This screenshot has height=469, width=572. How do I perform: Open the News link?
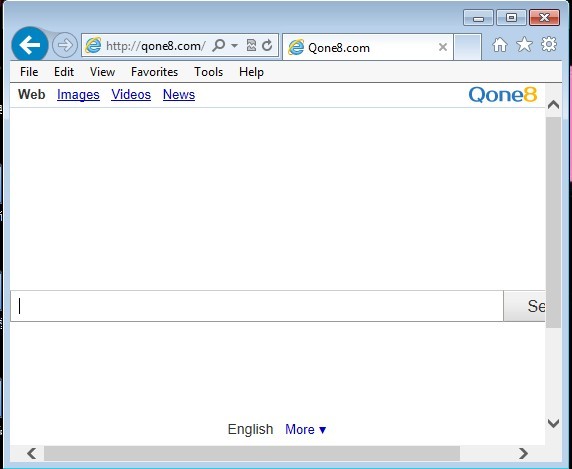pos(179,94)
